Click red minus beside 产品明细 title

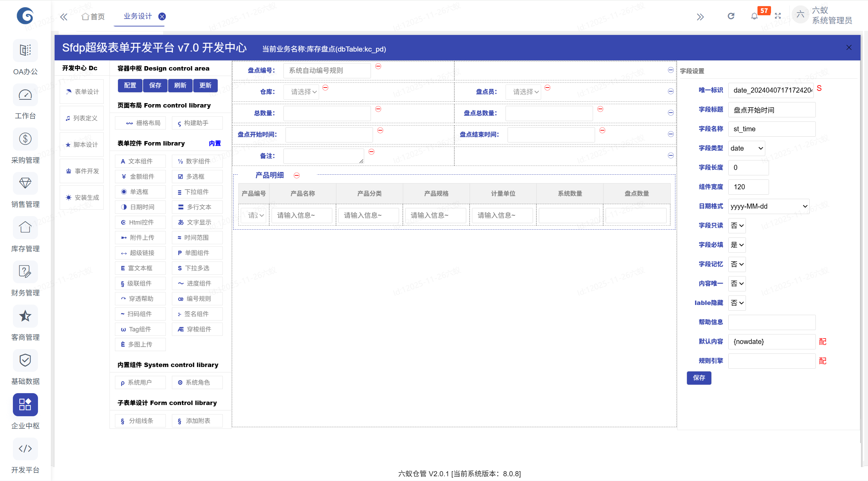[297, 176]
